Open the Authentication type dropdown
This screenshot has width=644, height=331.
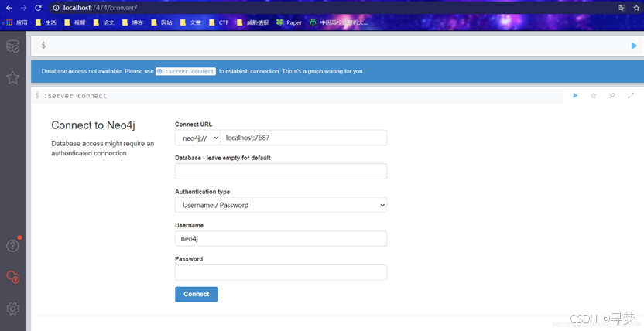click(281, 205)
